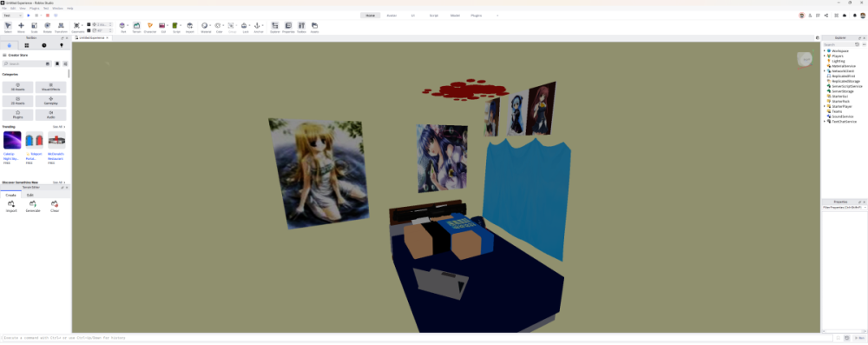Select the Untitled Experience viewport tab
Viewport: 868px width, 345px height.
[92, 37]
